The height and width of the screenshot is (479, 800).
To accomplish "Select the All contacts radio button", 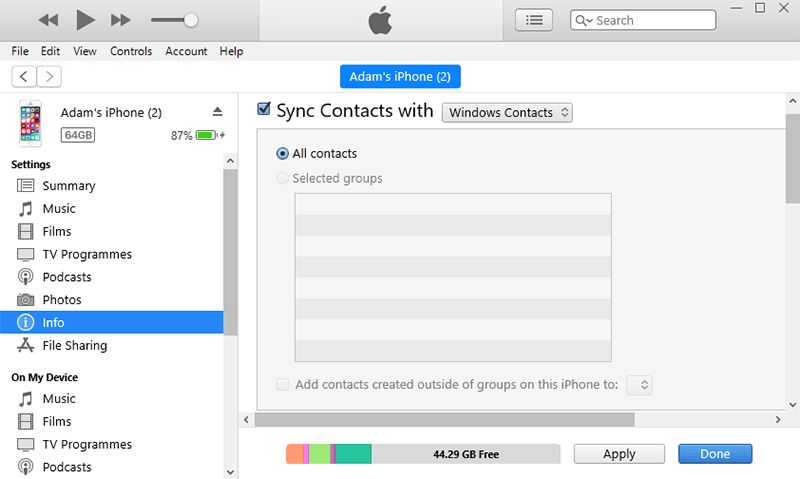I will (x=282, y=154).
